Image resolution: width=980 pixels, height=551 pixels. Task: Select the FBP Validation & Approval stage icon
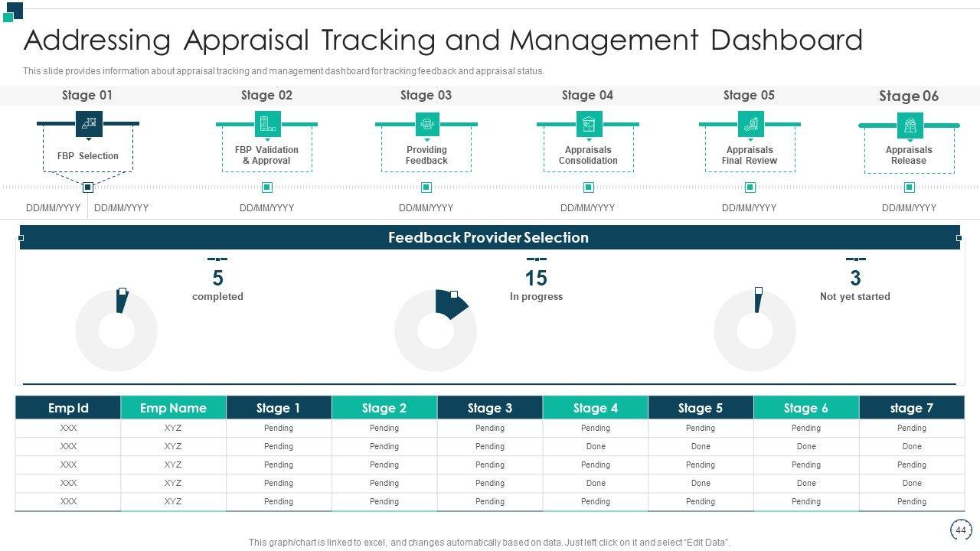tap(267, 123)
